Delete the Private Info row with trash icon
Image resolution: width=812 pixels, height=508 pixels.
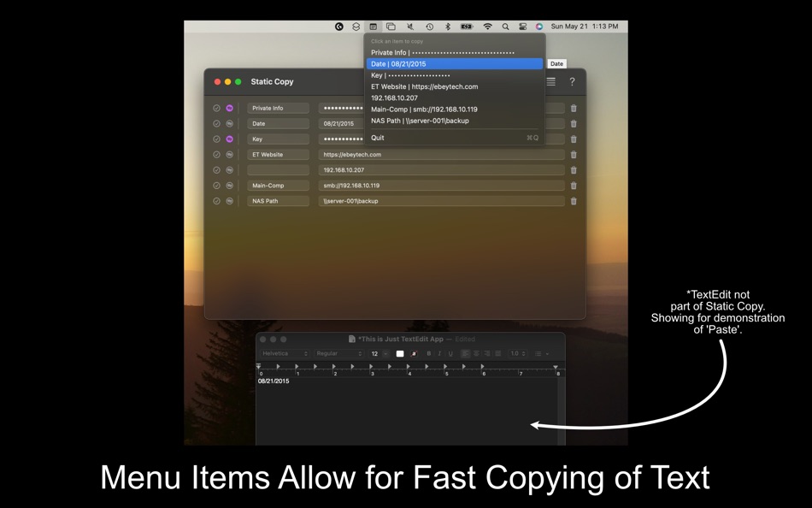(574, 109)
